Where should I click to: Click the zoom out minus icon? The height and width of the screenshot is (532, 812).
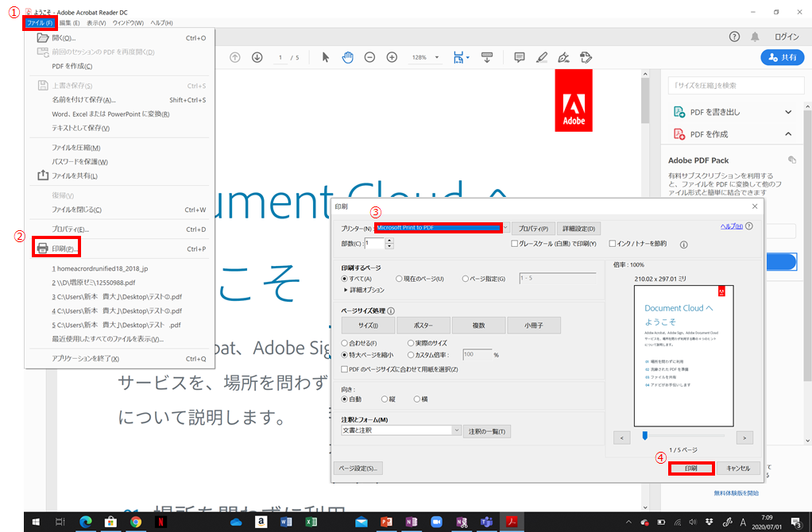(x=369, y=57)
